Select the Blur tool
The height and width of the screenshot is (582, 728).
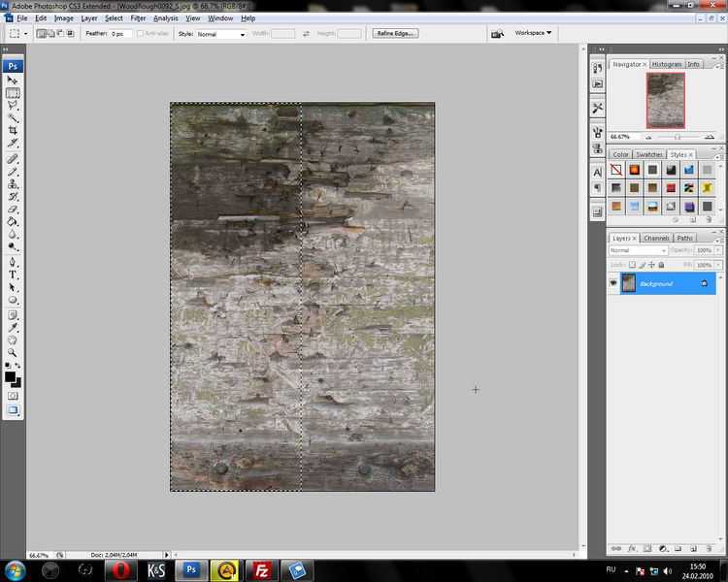(x=13, y=235)
